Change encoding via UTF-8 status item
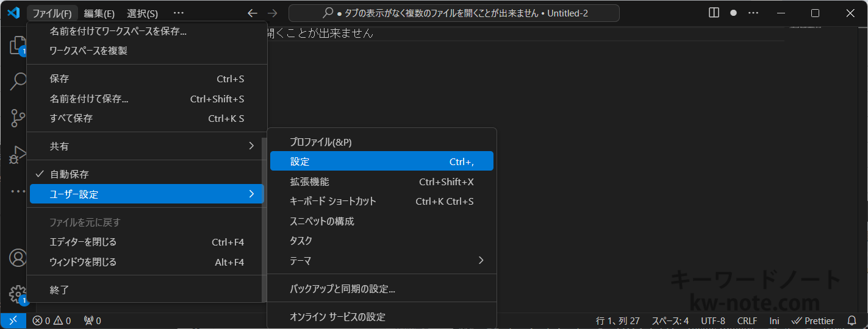 click(712, 320)
